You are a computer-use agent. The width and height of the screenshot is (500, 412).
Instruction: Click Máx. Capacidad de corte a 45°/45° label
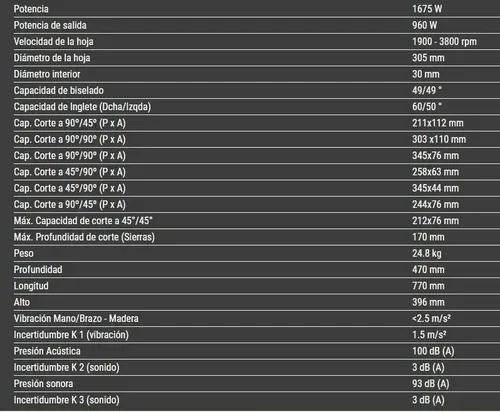click(83, 221)
